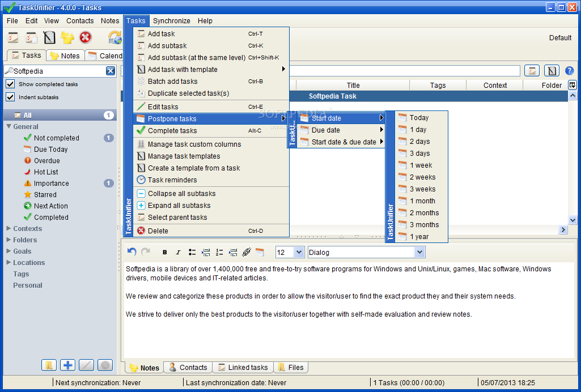581x392 pixels.
Task: Open the Synchronize menu
Action: [x=172, y=21]
